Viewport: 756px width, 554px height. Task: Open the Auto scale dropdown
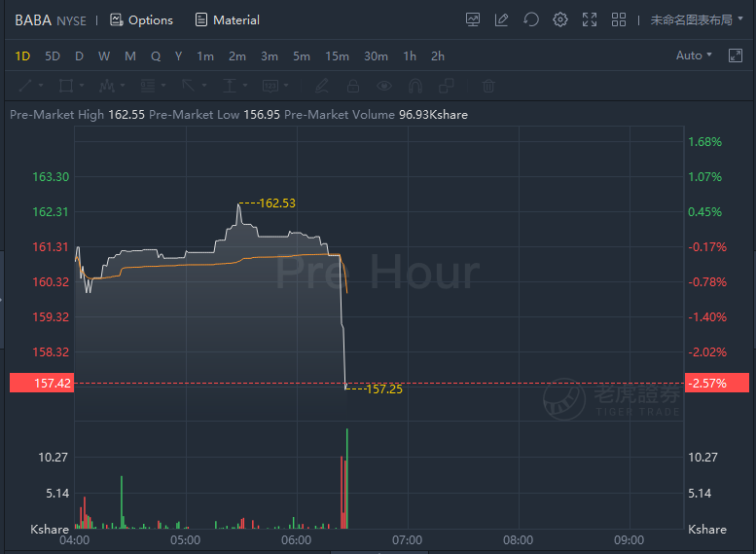pos(694,55)
